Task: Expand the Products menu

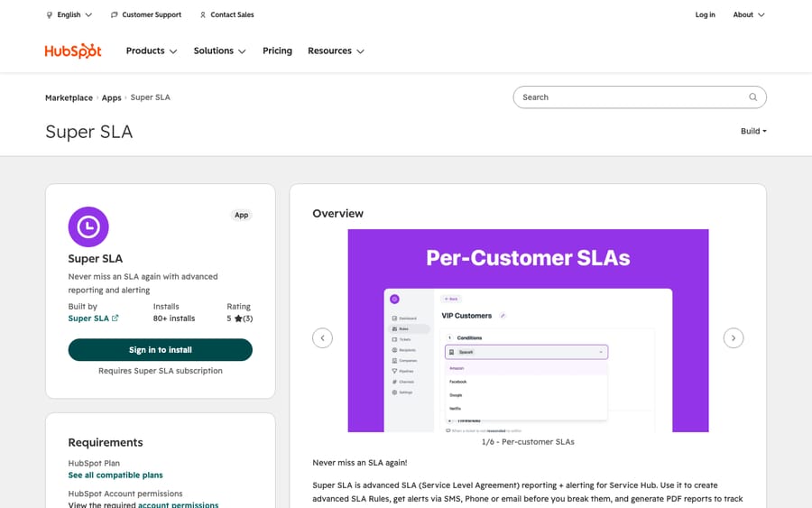Action: pos(152,51)
